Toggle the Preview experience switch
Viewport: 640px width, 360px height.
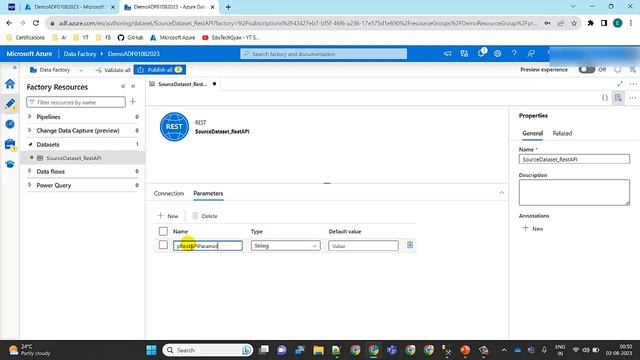(x=587, y=69)
